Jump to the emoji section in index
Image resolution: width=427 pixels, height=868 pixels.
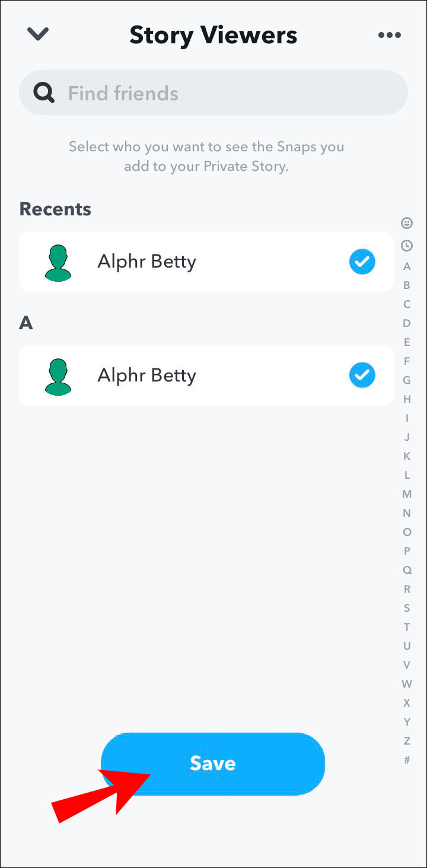pyautogui.click(x=407, y=223)
